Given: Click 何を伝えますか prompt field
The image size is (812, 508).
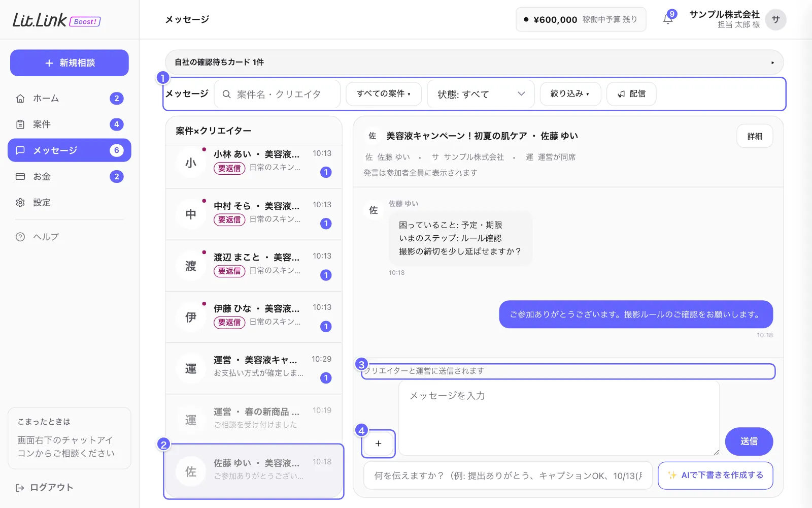Looking at the screenshot, I should [x=508, y=475].
